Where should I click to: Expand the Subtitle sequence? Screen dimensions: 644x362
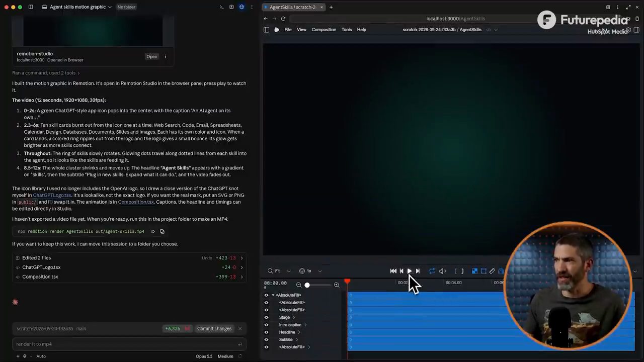[x=296, y=339]
